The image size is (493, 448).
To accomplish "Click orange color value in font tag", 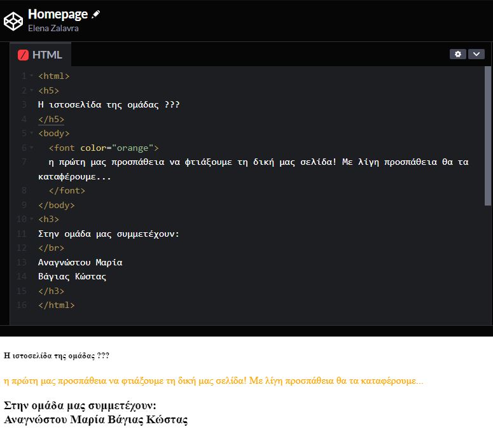I will coord(132,148).
